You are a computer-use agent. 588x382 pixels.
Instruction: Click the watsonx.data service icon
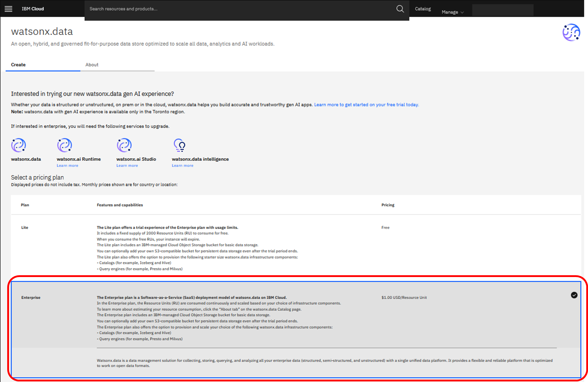pyautogui.click(x=19, y=145)
